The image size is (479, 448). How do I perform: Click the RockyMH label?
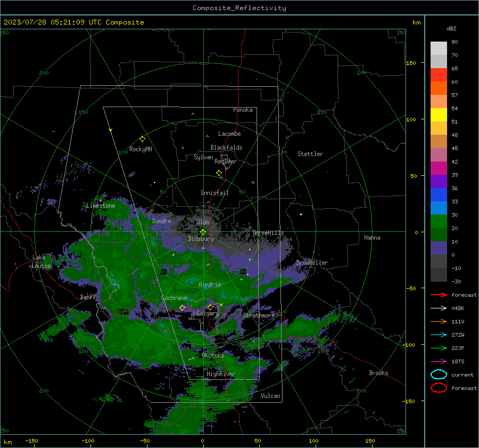[x=141, y=149]
